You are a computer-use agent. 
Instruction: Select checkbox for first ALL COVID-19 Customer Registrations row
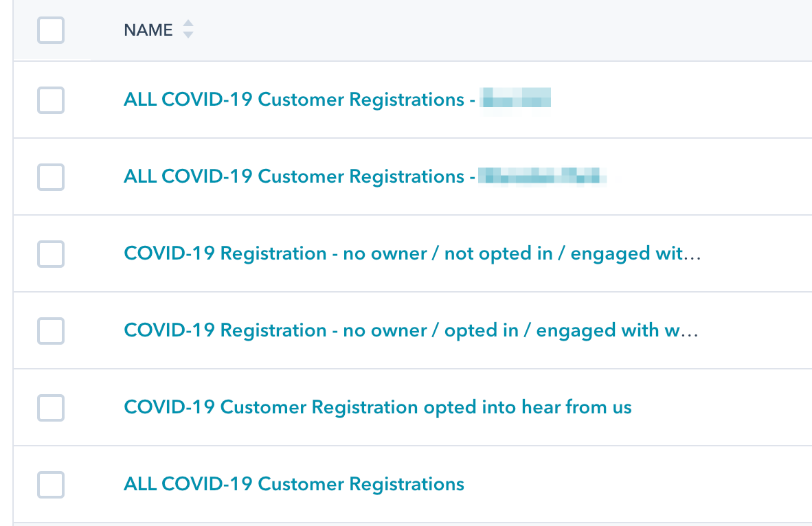[x=51, y=100]
